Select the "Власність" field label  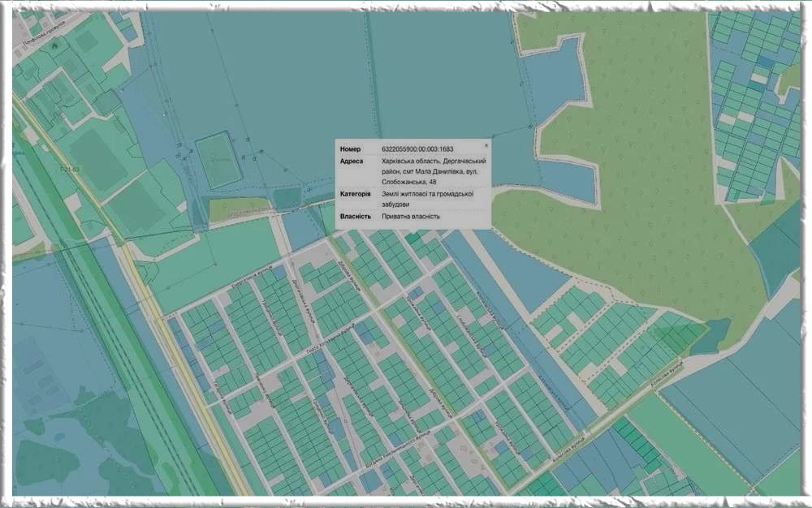[356, 217]
